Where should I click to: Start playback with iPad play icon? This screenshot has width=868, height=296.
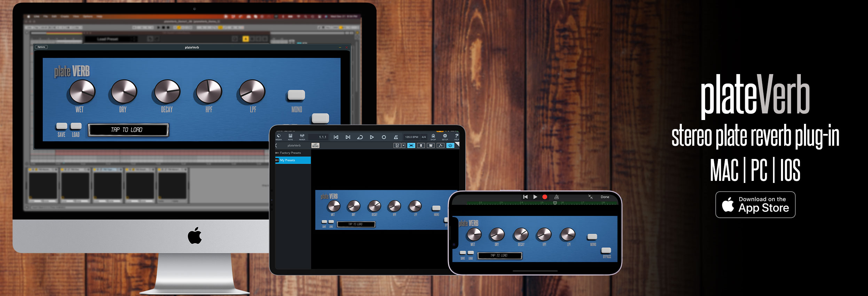coord(372,137)
